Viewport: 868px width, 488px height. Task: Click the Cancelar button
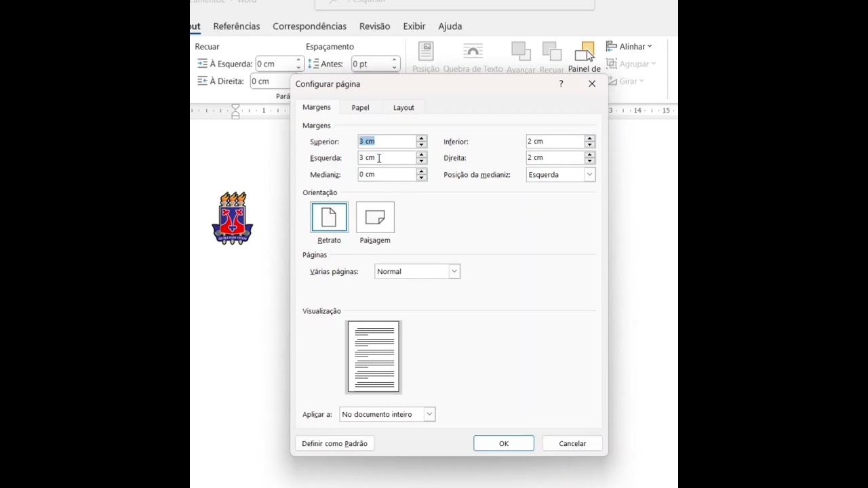point(572,443)
